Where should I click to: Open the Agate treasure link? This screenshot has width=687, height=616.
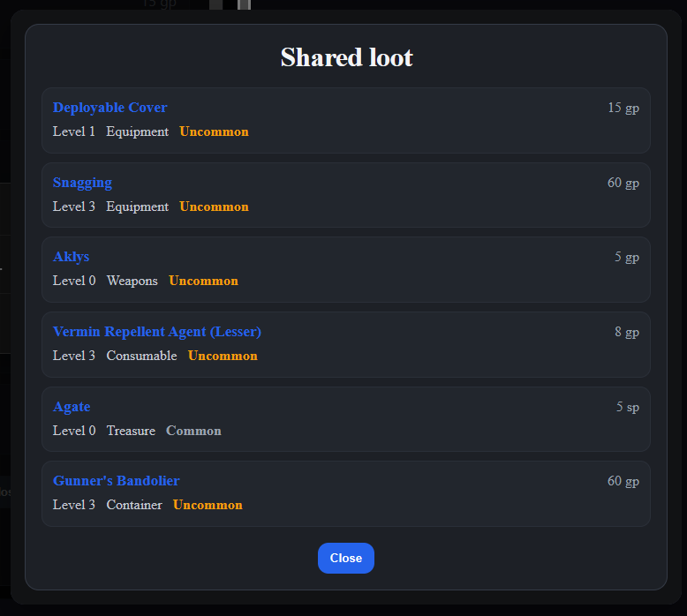pos(72,407)
